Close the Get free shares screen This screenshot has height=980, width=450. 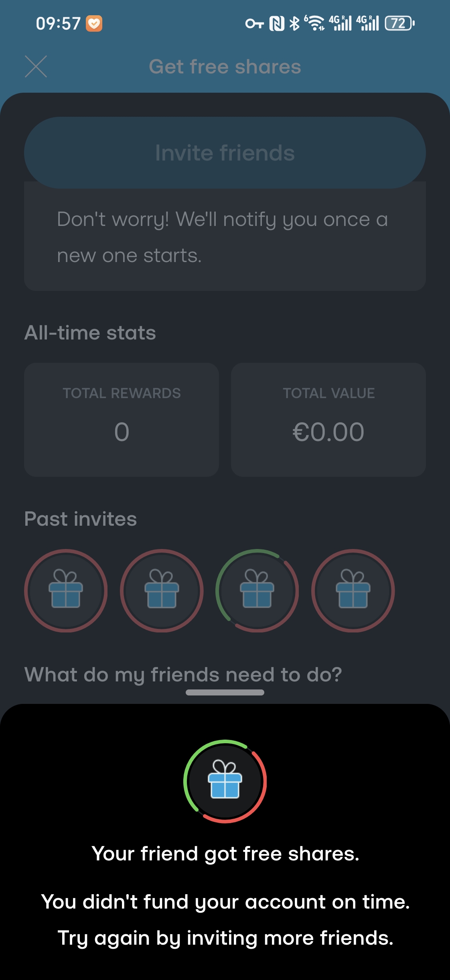pyautogui.click(x=36, y=67)
